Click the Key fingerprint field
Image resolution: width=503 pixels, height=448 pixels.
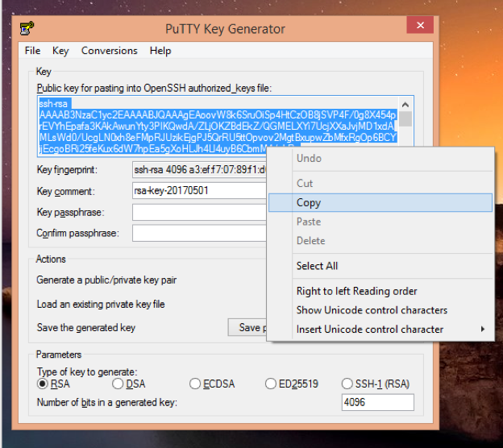199,170
